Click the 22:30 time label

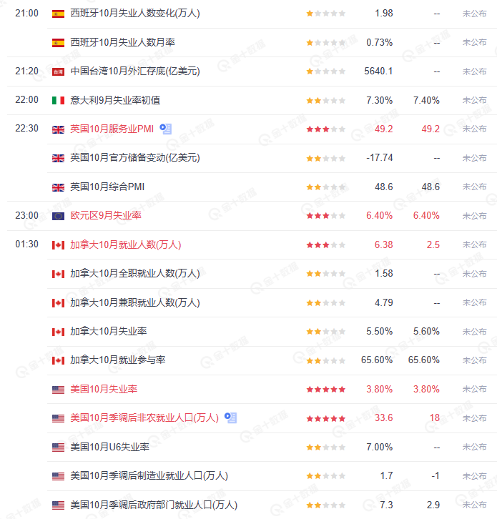(x=27, y=128)
